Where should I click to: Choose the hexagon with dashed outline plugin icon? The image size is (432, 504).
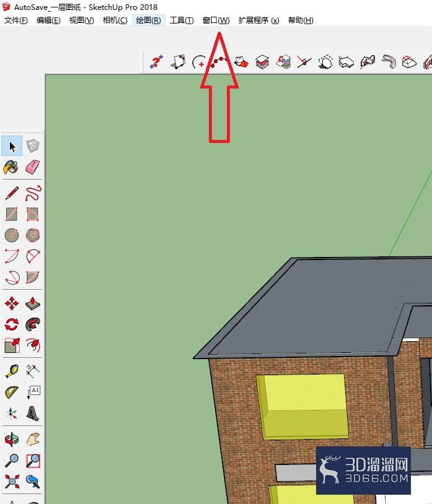(325, 62)
